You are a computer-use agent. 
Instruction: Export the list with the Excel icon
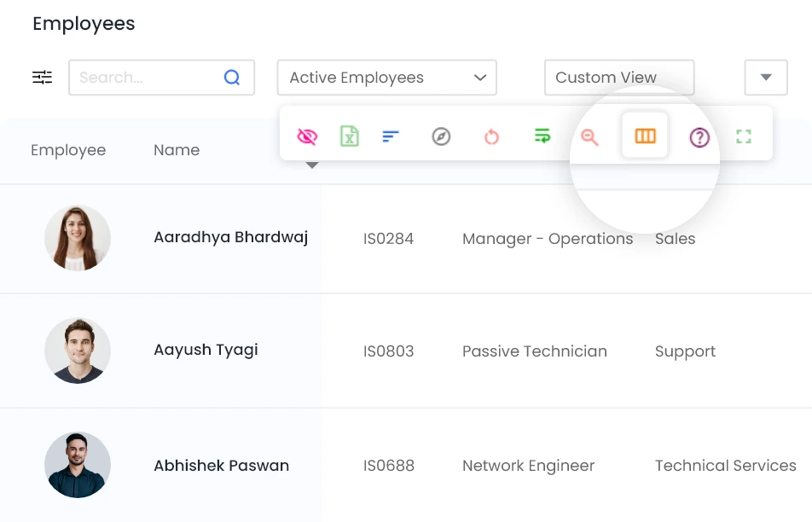click(x=349, y=136)
